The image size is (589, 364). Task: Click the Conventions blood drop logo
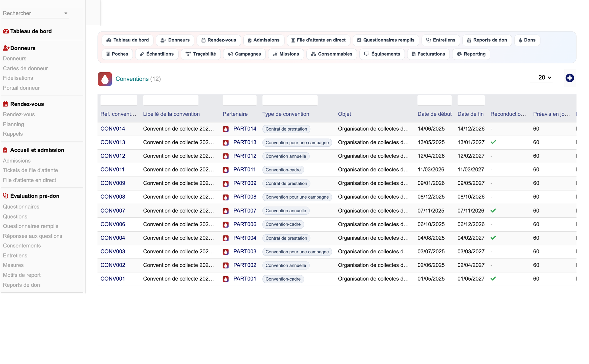click(105, 79)
